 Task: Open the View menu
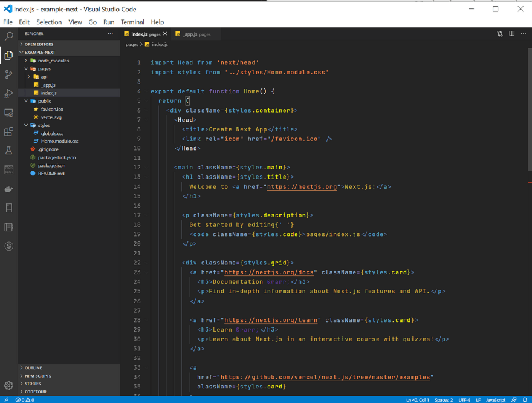[75, 22]
